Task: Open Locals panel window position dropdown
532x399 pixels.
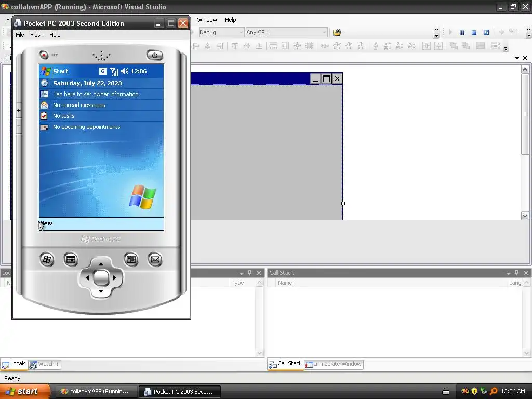Action: (x=242, y=273)
